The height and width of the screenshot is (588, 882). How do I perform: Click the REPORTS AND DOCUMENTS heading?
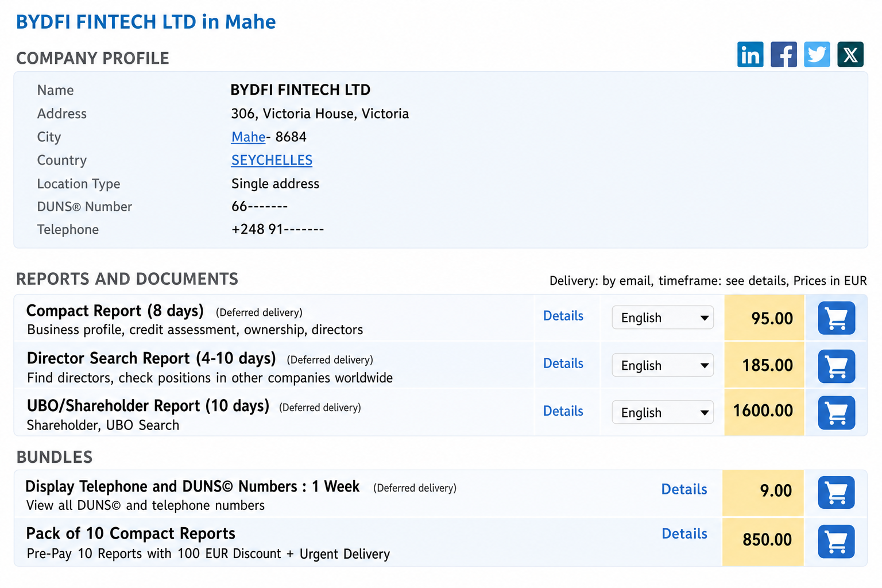tap(127, 279)
